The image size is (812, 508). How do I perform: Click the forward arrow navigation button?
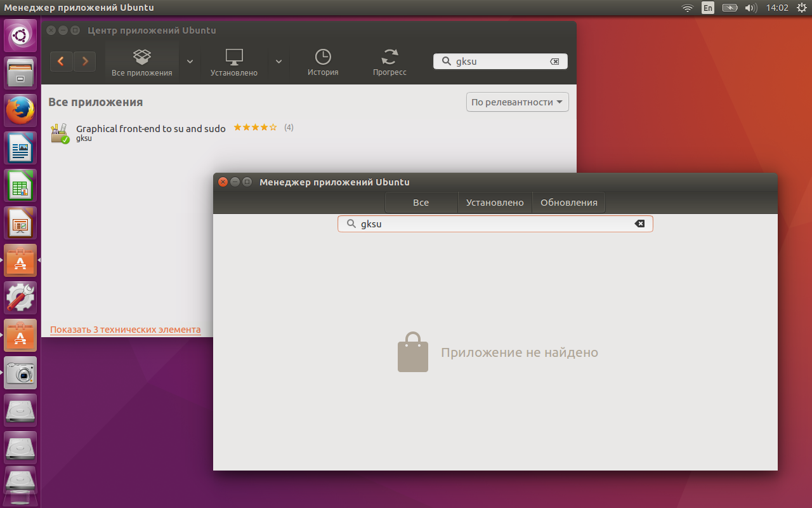click(84, 62)
